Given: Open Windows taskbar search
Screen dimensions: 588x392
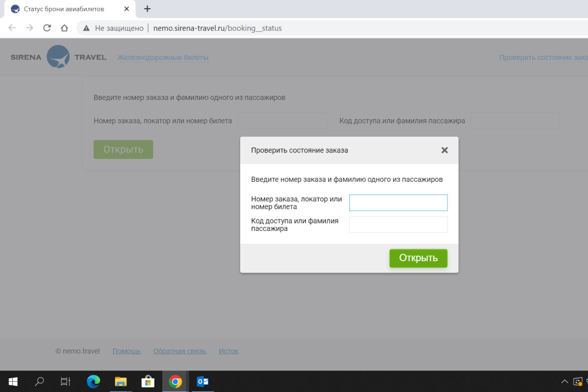Looking at the screenshot, I should (40, 381).
